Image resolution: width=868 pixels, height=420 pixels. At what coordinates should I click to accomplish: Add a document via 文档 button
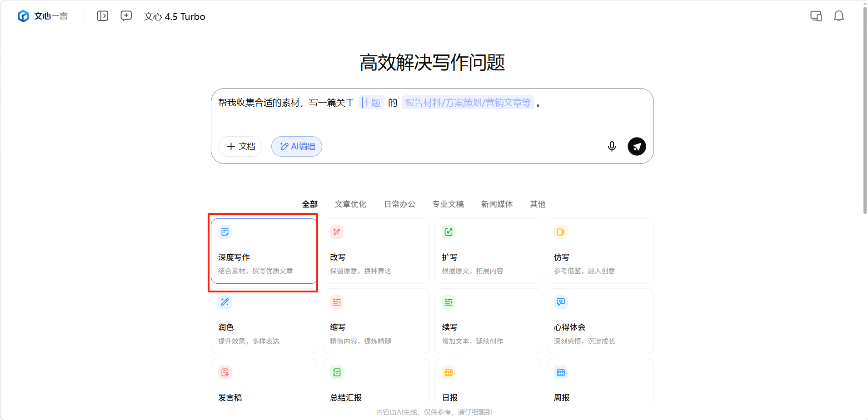240,146
